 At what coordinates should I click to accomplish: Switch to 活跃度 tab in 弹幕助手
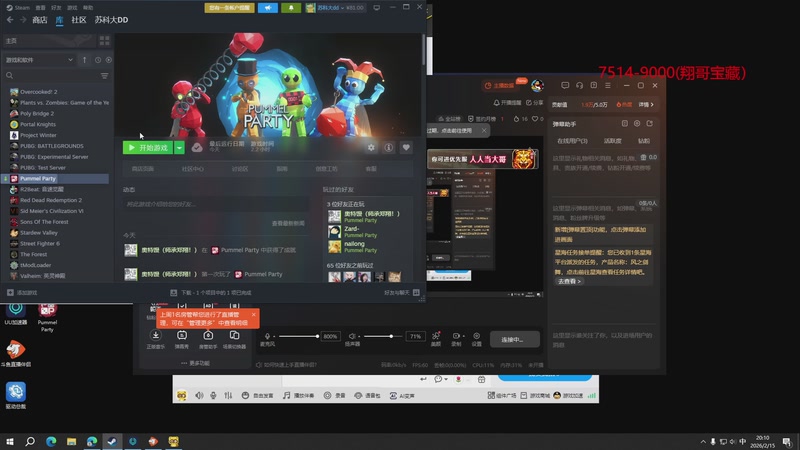click(x=612, y=141)
